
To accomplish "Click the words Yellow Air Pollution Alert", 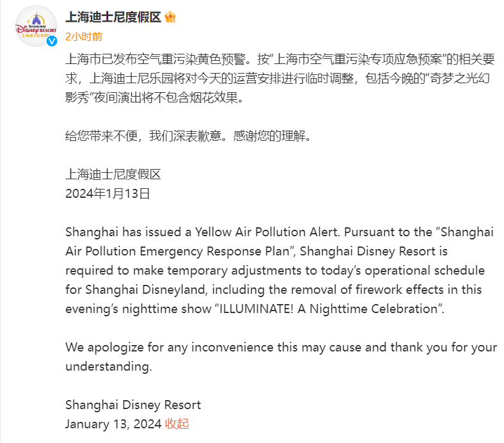I will coord(259,232).
